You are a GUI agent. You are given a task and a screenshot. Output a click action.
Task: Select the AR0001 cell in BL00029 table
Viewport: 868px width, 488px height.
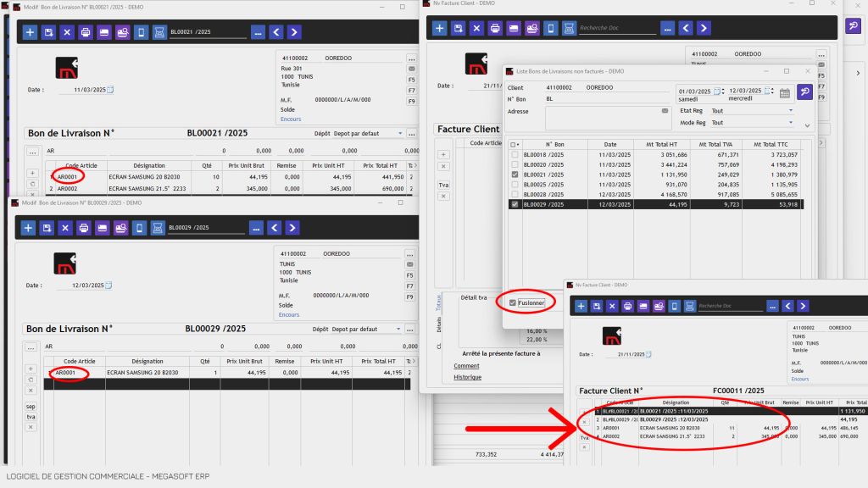pyautogui.click(x=65, y=373)
